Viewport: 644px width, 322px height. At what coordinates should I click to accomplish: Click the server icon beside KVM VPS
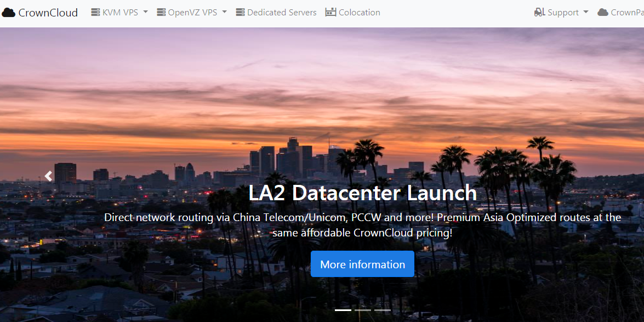point(95,12)
